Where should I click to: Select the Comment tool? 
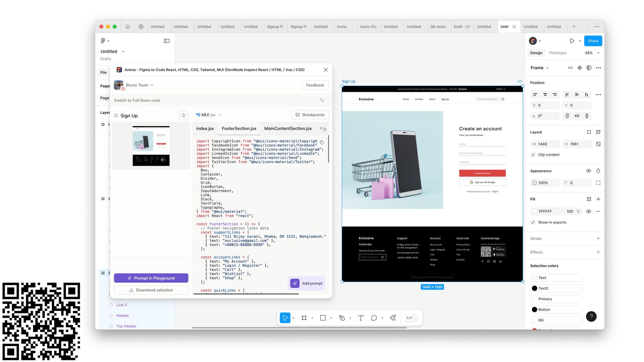pyautogui.click(x=374, y=318)
